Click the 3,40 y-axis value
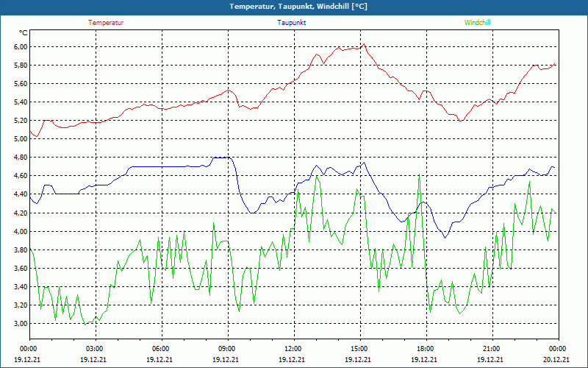Viewport: 588px width, 368px height. tap(21, 286)
